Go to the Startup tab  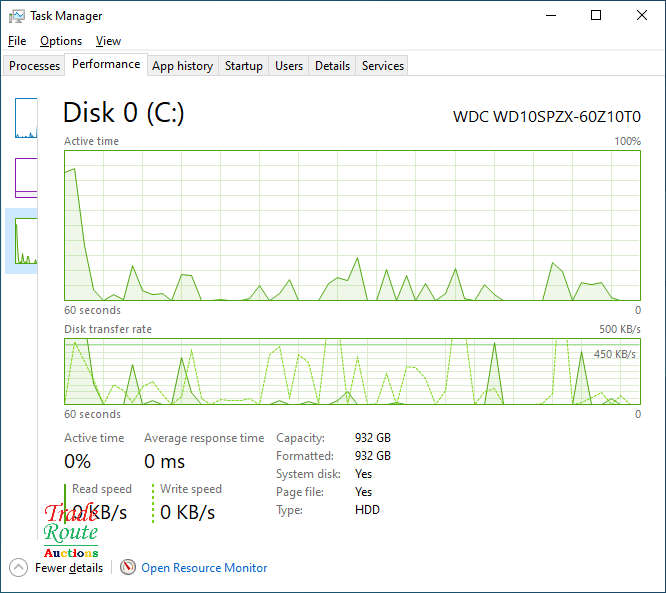tap(244, 66)
